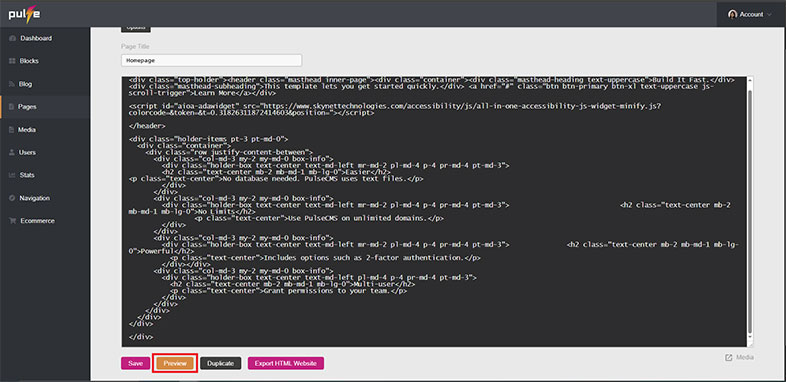The image size is (786, 382).
Task: Click the Dashboard sidebar icon
Action: tap(13, 38)
